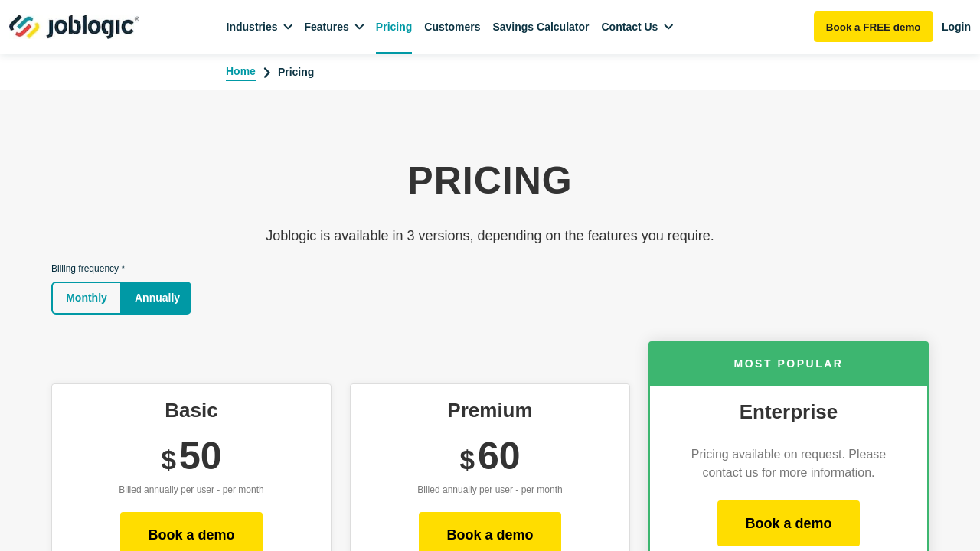Screen dimensions: 980x551
Task: Click the Features menu label
Action: click(326, 27)
